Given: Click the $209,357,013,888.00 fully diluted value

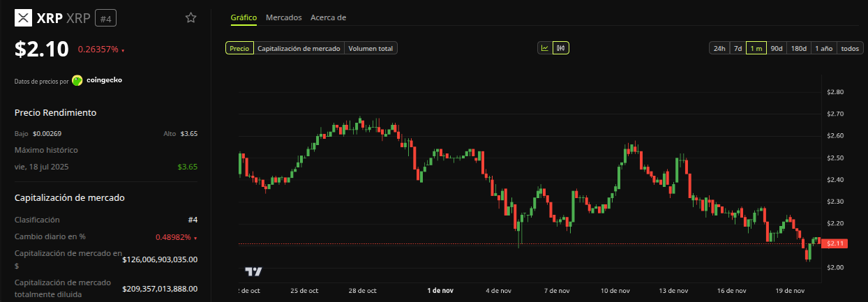Looking at the screenshot, I should [160, 288].
